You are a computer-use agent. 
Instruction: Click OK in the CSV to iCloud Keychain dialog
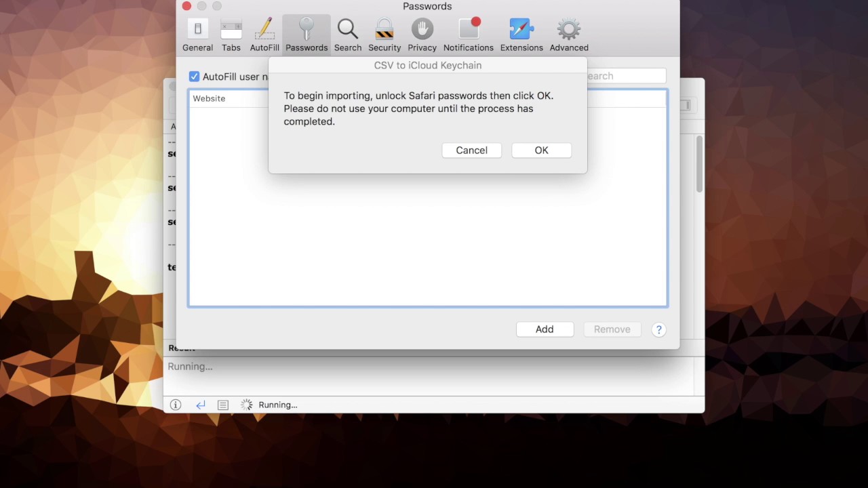pyautogui.click(x=541, y=150)
